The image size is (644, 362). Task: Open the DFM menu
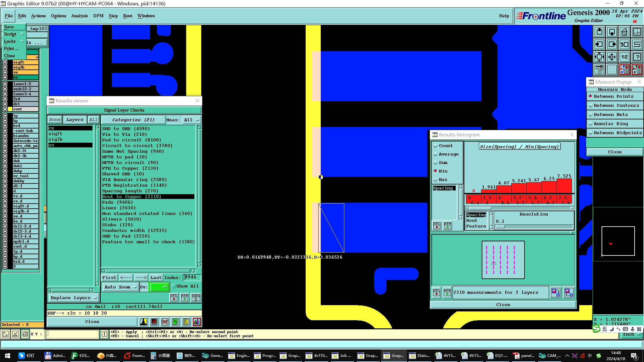98,16
